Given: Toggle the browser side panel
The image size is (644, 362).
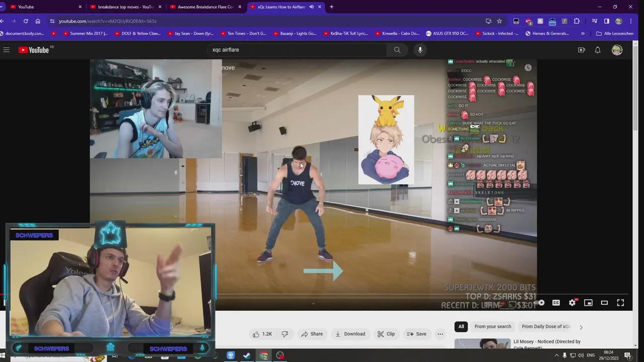Looking at the screenshot, I should point(607,21).
